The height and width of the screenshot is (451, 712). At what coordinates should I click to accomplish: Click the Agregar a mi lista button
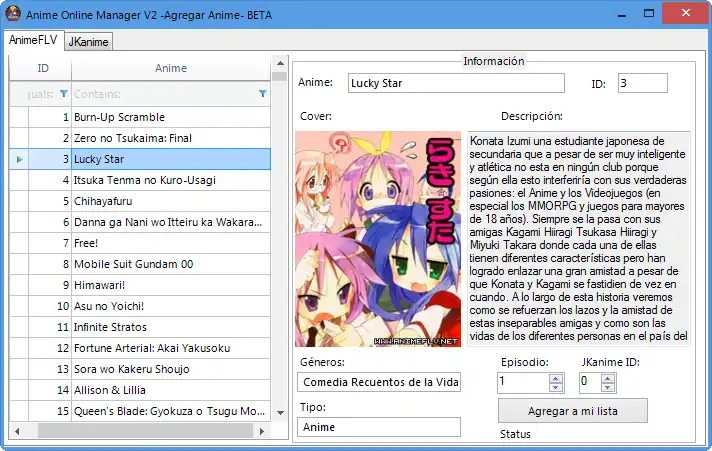pyautogui.click(x=573, y=411)
